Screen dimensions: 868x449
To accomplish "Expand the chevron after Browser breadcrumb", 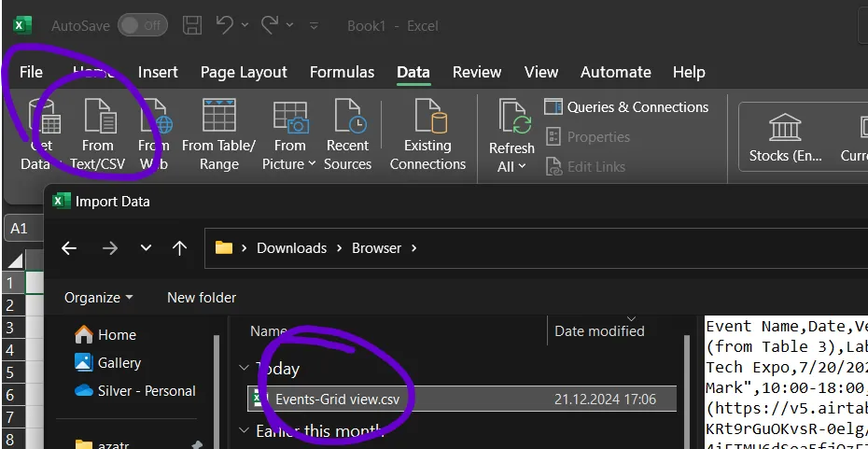I will tap(413, 248).
